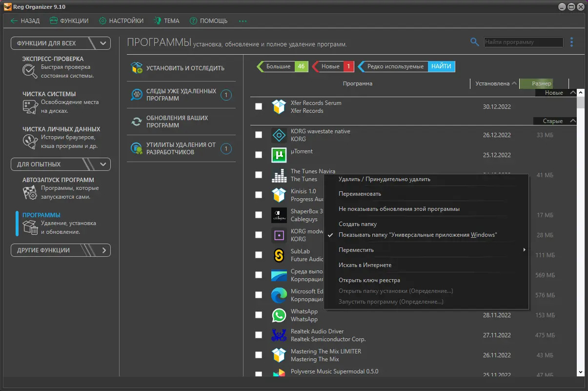
Task: Choose Удалить / Принудительно удалить from menu
Action: [x=385, y=179]
